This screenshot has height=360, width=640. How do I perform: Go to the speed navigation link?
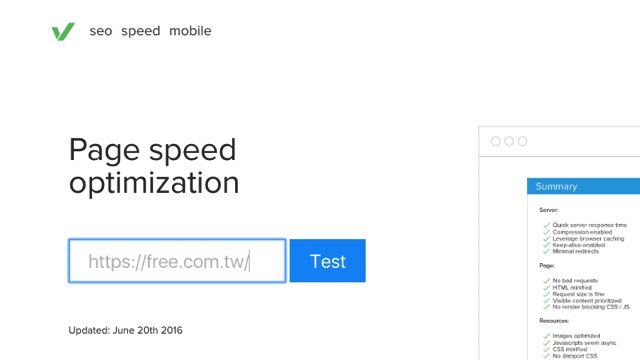coord(140,31)
